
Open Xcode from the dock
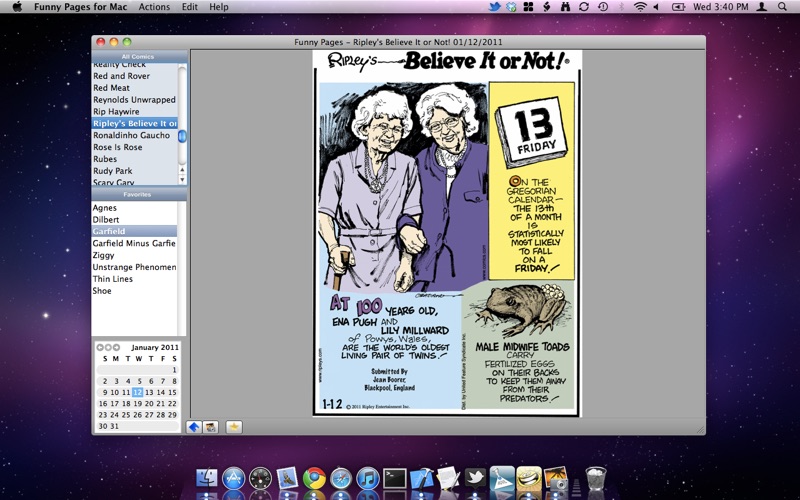click(x=422, y=479)
